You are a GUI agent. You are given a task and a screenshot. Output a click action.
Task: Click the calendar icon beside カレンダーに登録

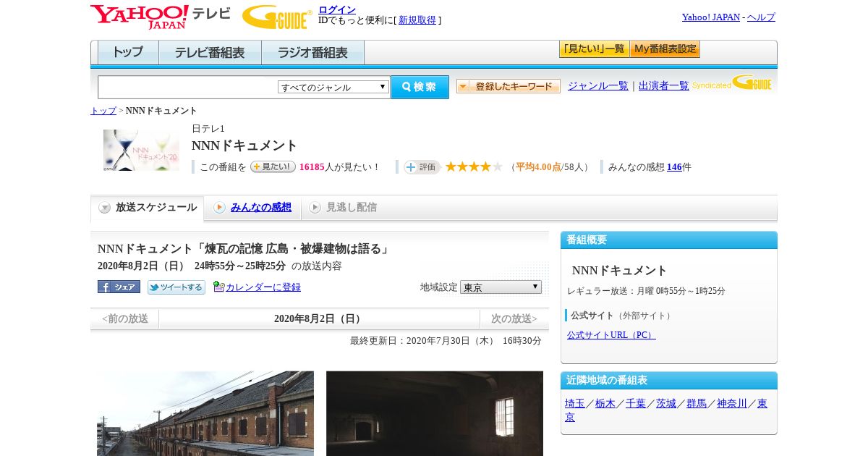click(x=218, y=287)
